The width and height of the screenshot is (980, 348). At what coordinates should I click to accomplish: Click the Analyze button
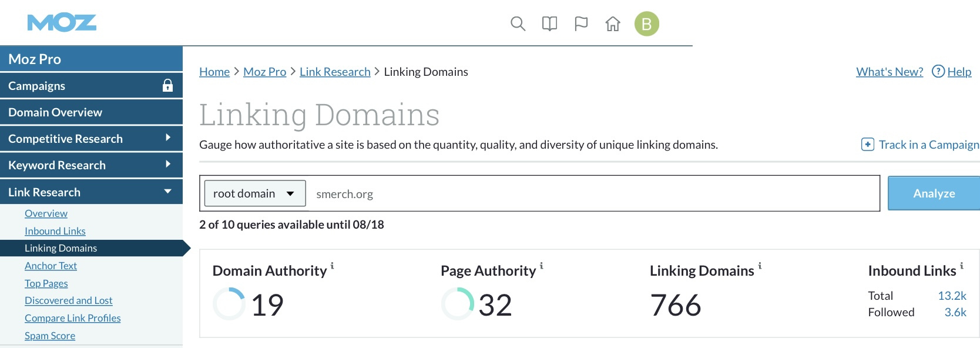pos(934,193)
